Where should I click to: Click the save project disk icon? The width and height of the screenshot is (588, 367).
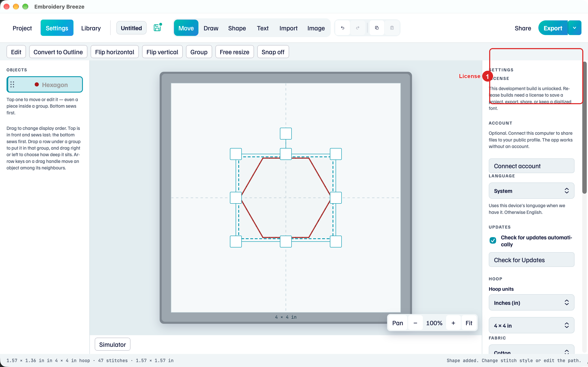(158, 28)
